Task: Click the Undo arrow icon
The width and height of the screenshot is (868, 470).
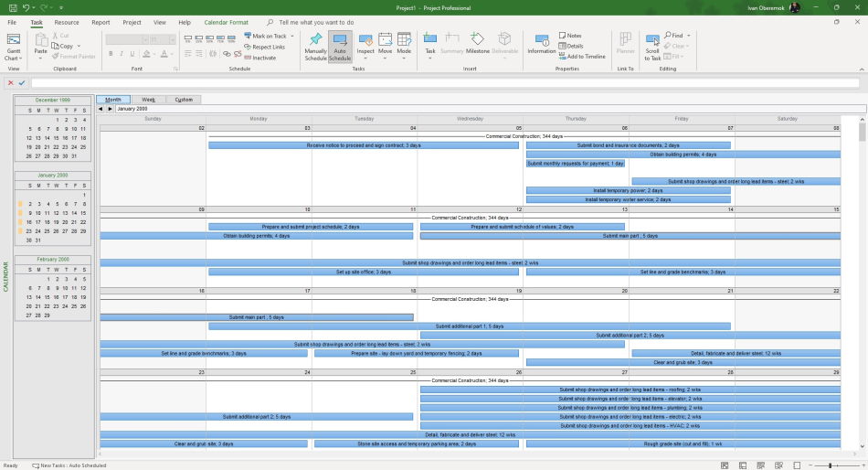Action: point(26,7)
